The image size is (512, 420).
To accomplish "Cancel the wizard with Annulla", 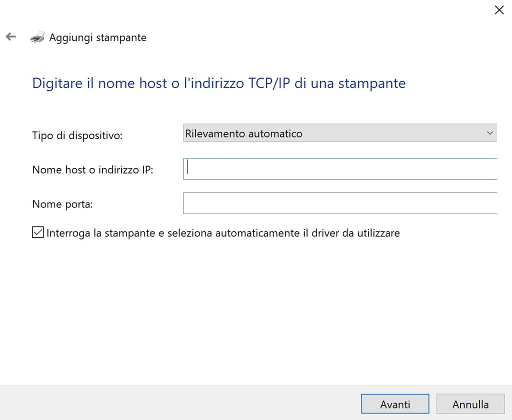I will [x=470, y=404].
